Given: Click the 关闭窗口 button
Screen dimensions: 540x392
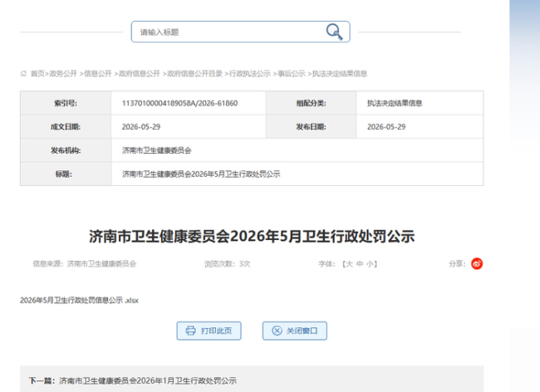Looking at the screenshot, I should pyautogui.click(x=294, y=331).
